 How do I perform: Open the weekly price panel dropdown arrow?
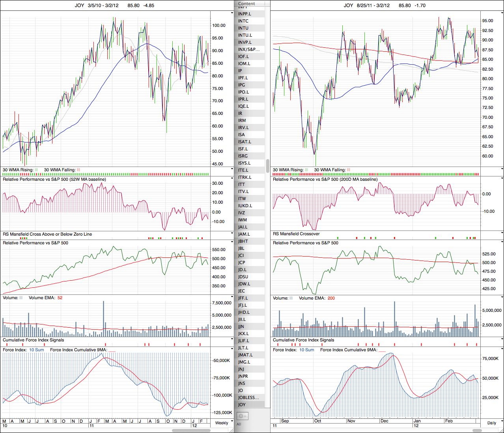[232, 13]
